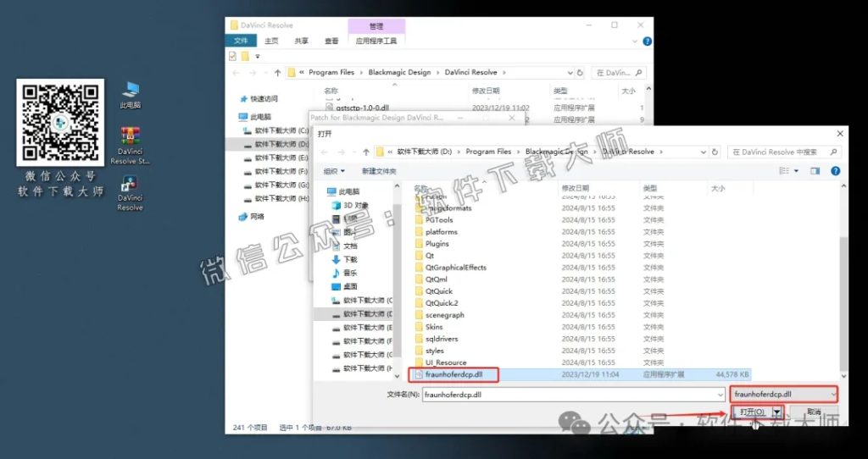Click the split arrow beside the 打开 button
Viewport: 868px width, 459px height.
777,412
